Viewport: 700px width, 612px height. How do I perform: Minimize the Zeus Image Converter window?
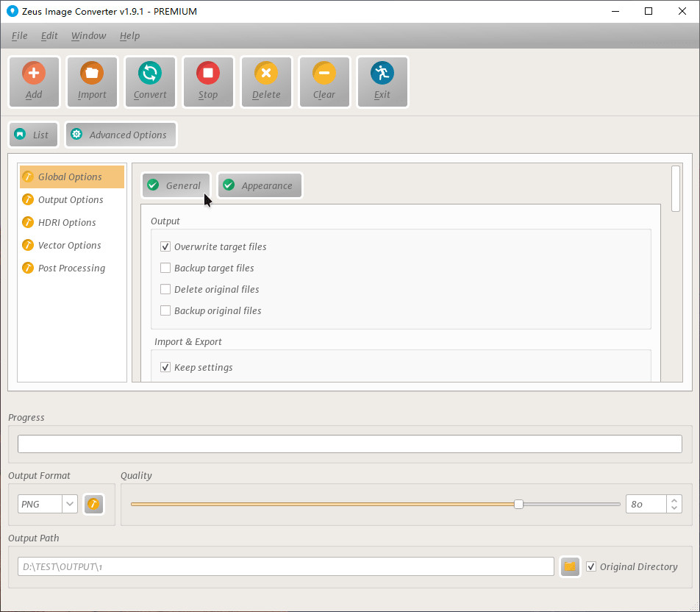(615, 11)
